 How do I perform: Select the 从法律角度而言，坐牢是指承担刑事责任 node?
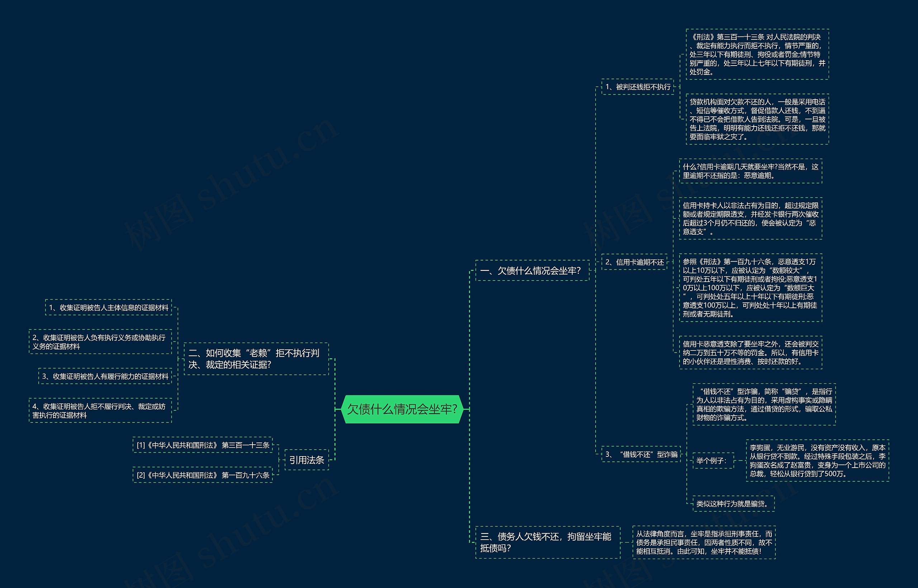[704, 542]
